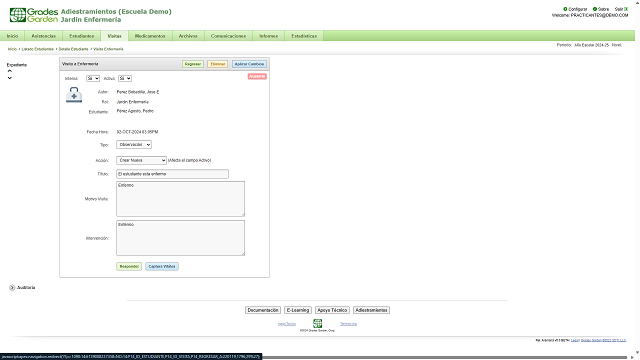640x360 pixels.
Task: Click the Jardín Enfermería role value
Action: click(133, 102)
